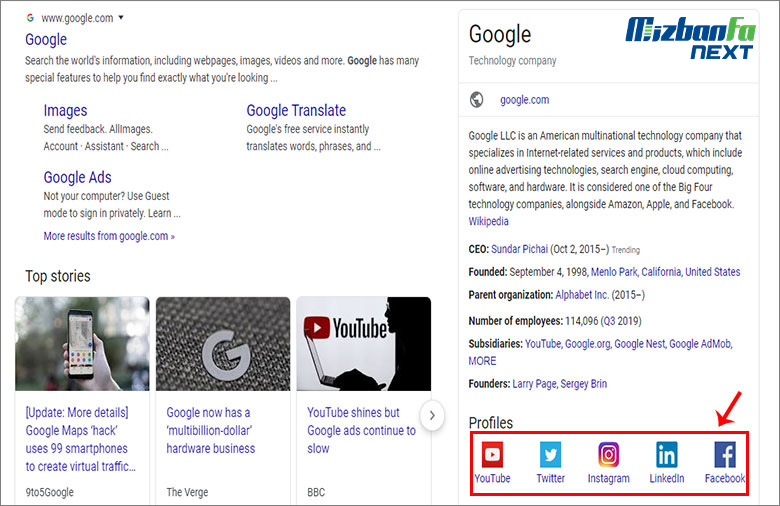Click the Google favicon next to www.google.com
This screenshot has height=506, width=780.
[30, 18]
